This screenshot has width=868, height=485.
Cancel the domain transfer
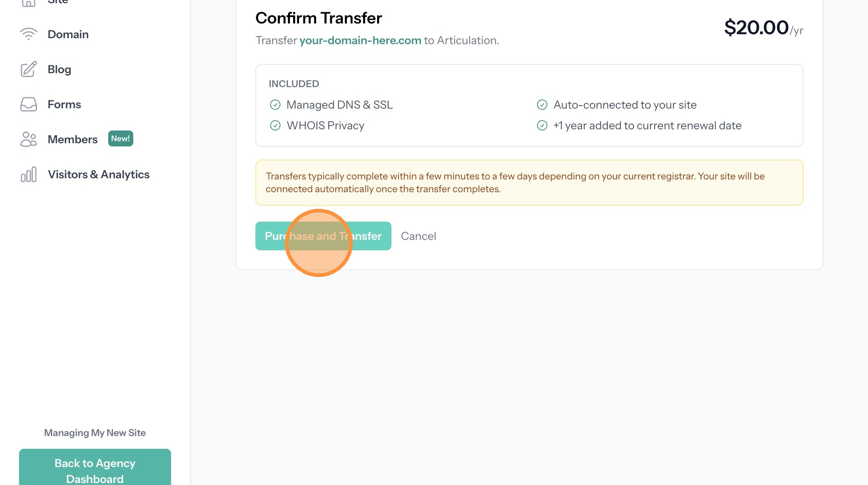tap(418, 236)
